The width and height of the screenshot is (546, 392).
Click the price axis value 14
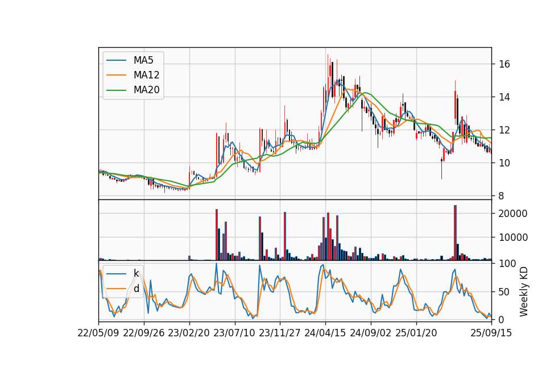(504, 97)
